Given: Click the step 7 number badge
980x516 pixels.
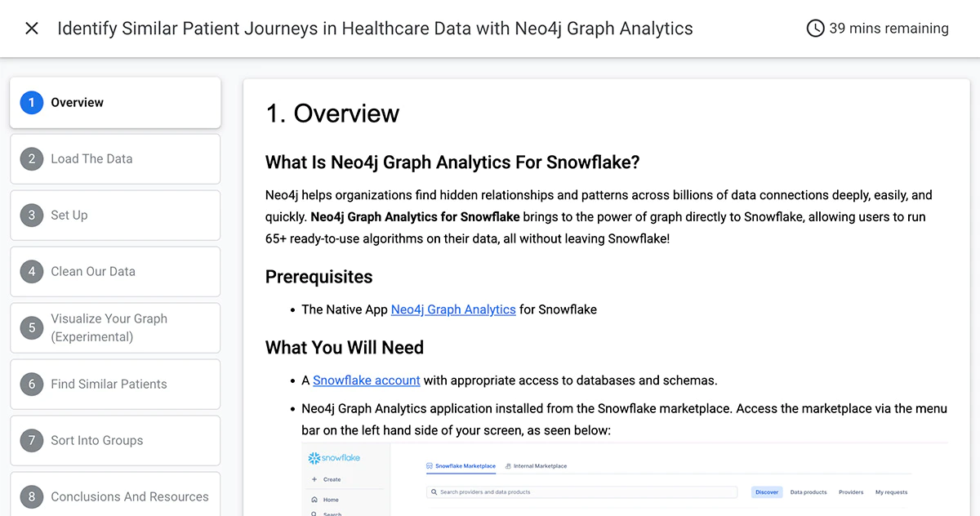Looking at the screenshot, I should tap(32, 441).
